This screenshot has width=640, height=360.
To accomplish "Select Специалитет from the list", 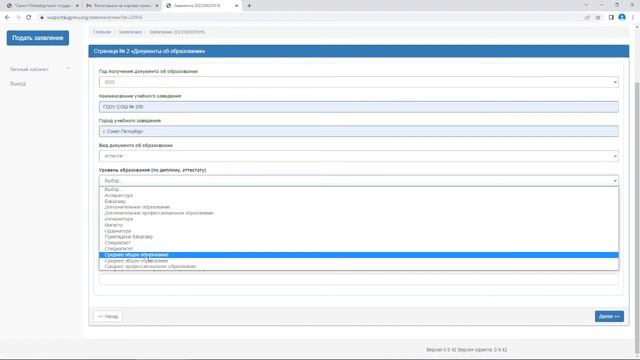I will pos(359,249).
